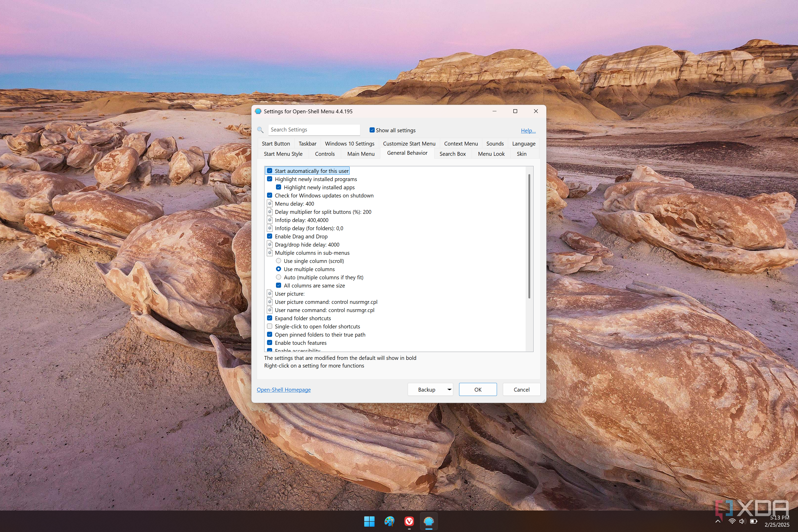Enable Single-click to open folder shortcuts

pyautogui.click(x=269, y=326)
